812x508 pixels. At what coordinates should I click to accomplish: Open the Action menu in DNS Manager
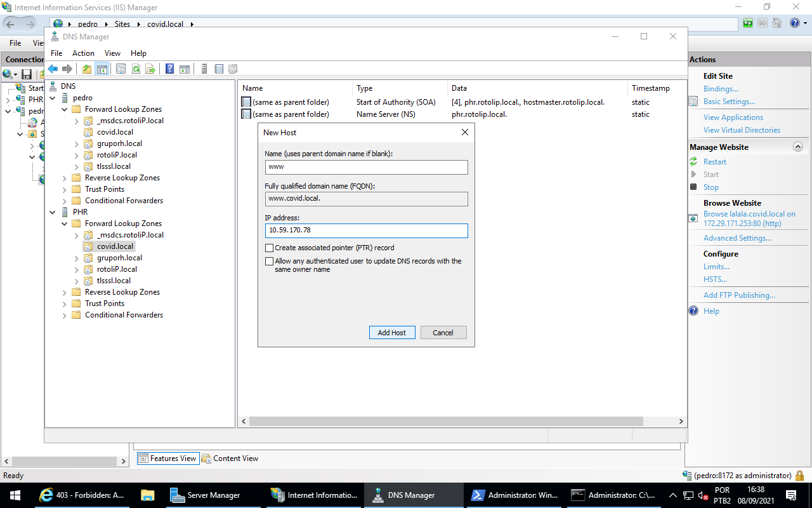pyautogui.click(x=83, y=53)
